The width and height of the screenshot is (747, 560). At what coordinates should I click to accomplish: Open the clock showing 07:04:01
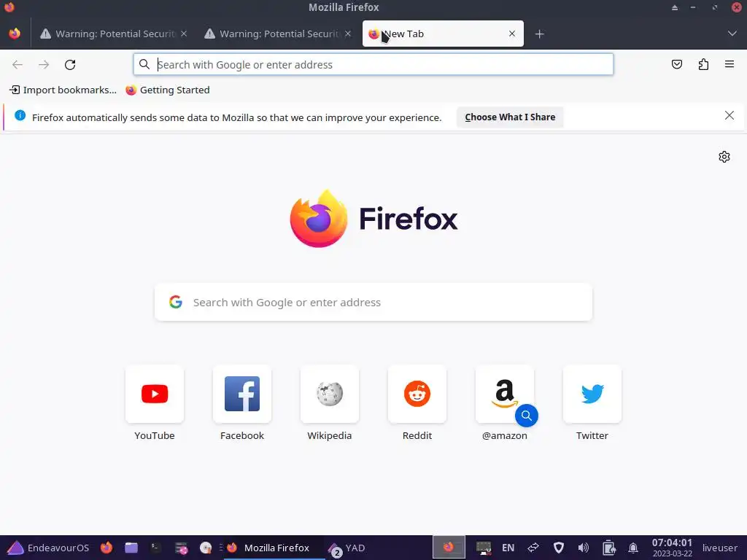tap(672, 548)
